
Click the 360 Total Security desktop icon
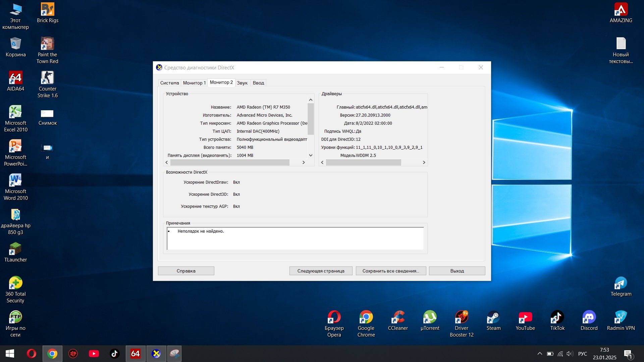tap(15, 290)
